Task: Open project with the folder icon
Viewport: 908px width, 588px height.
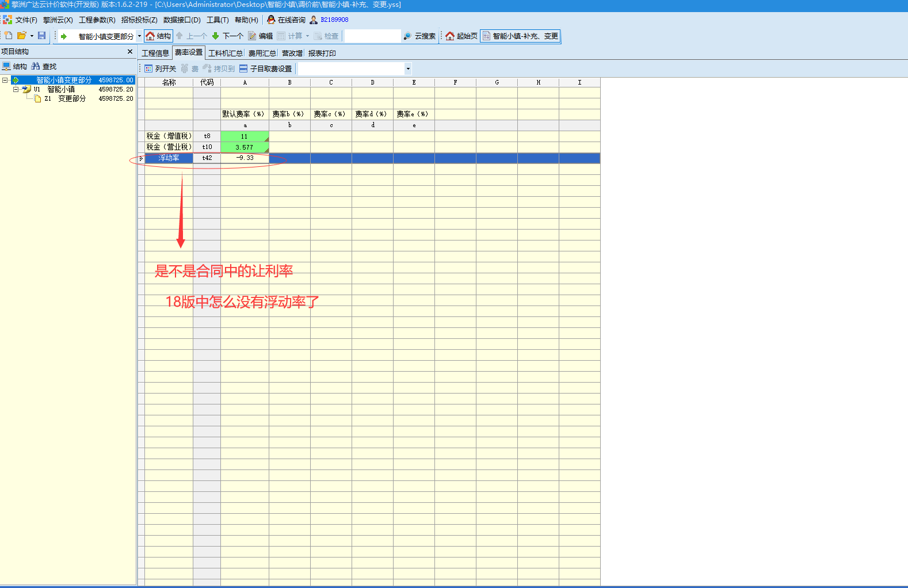Action: [x=21, y=36]
